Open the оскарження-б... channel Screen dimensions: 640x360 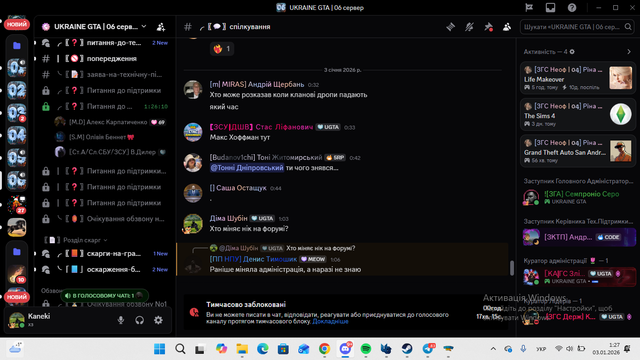(104, 270)
